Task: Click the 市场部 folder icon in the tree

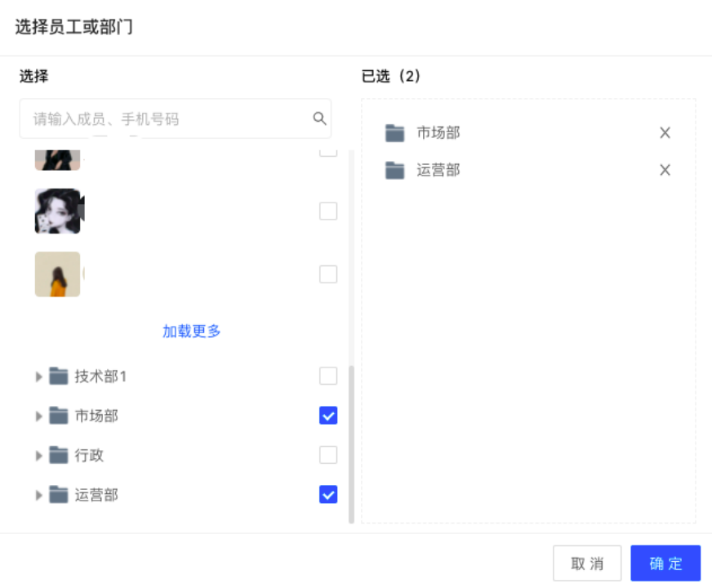Action: click(x=58, y=416)
